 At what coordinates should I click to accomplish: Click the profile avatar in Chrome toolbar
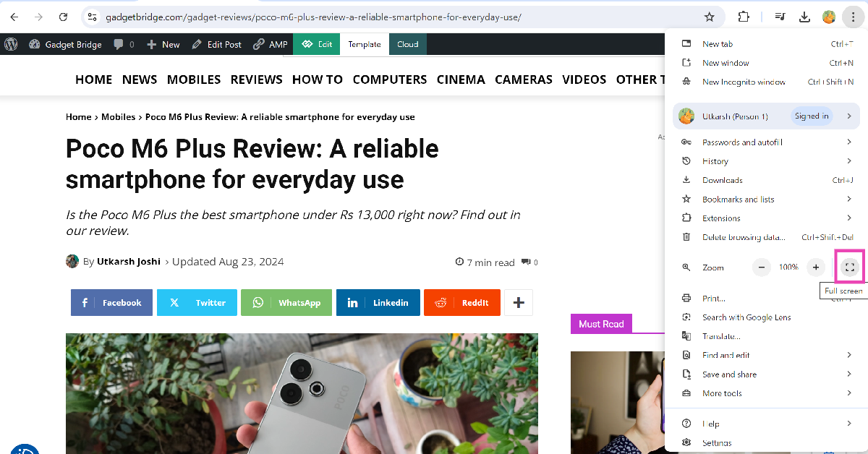pos(829,17)
